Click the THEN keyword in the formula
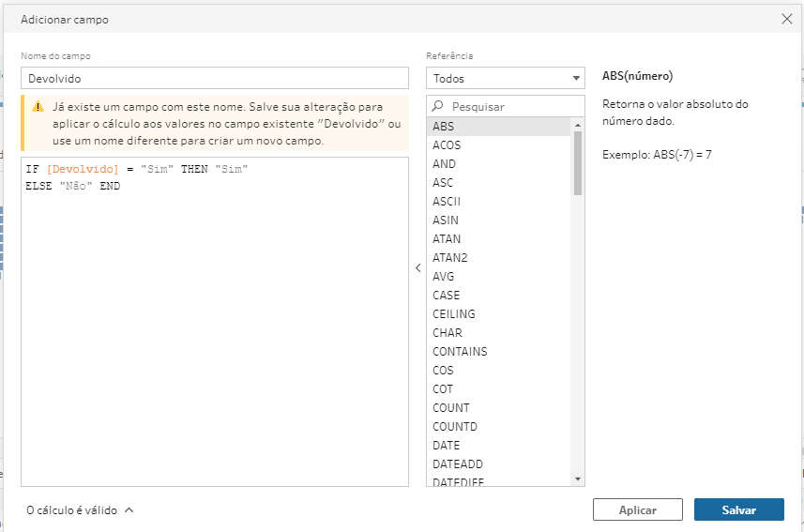The width and height of the screenshot is (804, 532). click(194, 169)
